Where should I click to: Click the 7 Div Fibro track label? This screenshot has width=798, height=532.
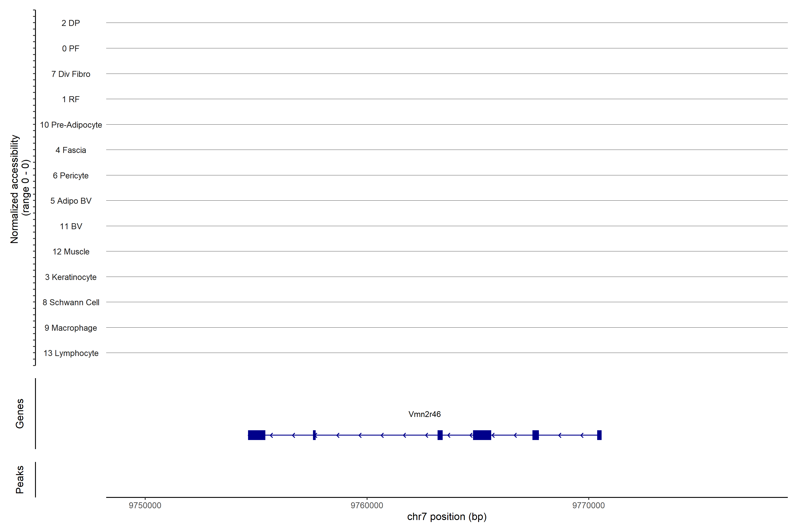70,74
